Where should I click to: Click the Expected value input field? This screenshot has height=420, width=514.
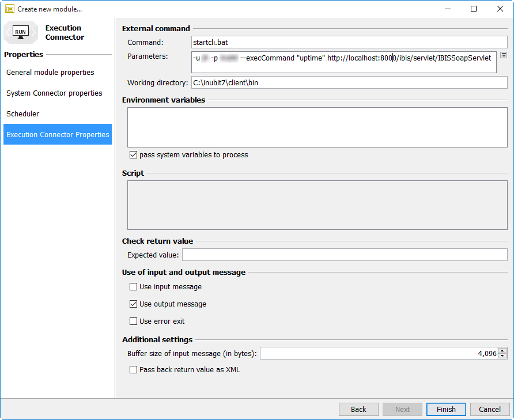point(344,255)
